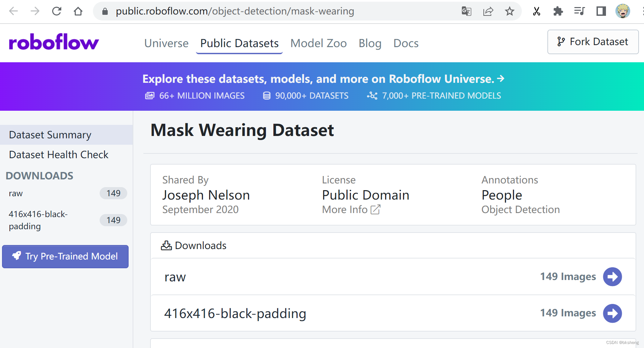The image size is (644, 348).
Task: Click the Mask Wearing Dataset heading
Action: coord(242,130)
